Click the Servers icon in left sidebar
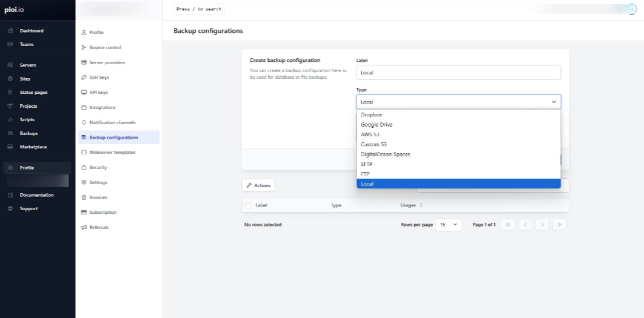This screenshot has height=318, width=644. [10, 65]
